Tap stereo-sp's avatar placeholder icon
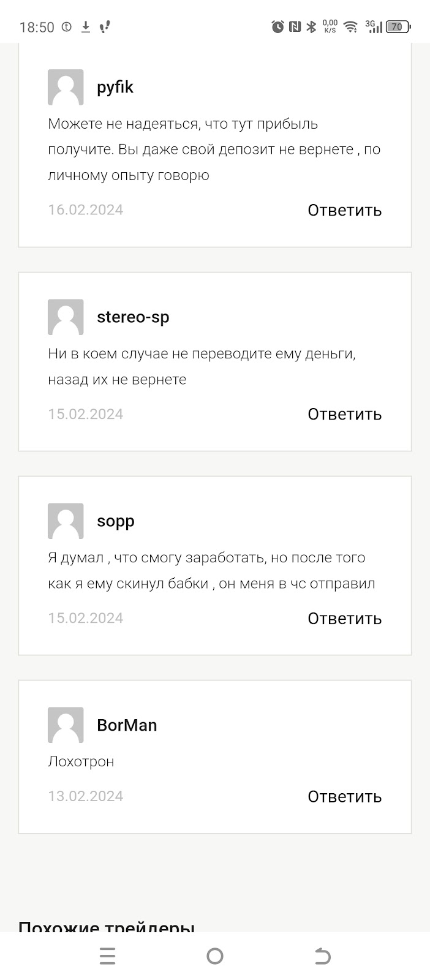Screen dimensions: 430x980 click(66, 317)
